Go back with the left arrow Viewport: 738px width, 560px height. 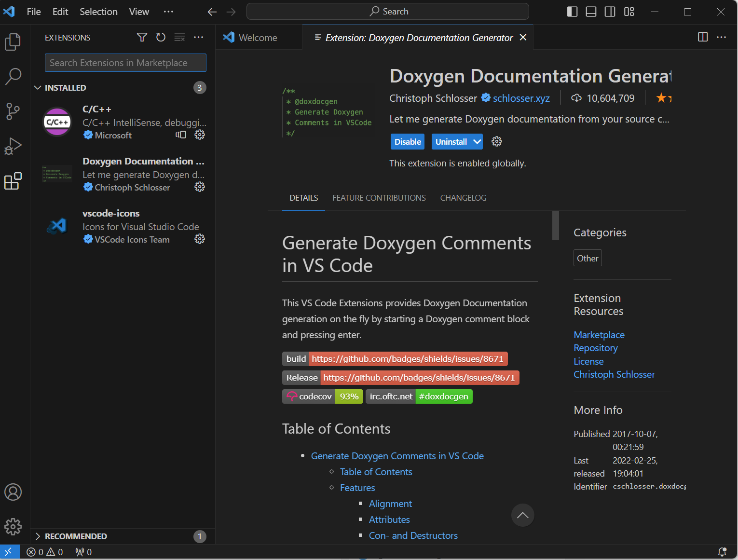click(212, 12)
